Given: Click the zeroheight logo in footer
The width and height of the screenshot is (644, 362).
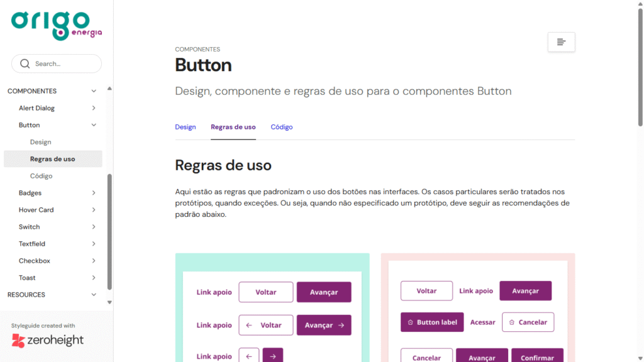Looking at the screenshot, I should point(48,341).
